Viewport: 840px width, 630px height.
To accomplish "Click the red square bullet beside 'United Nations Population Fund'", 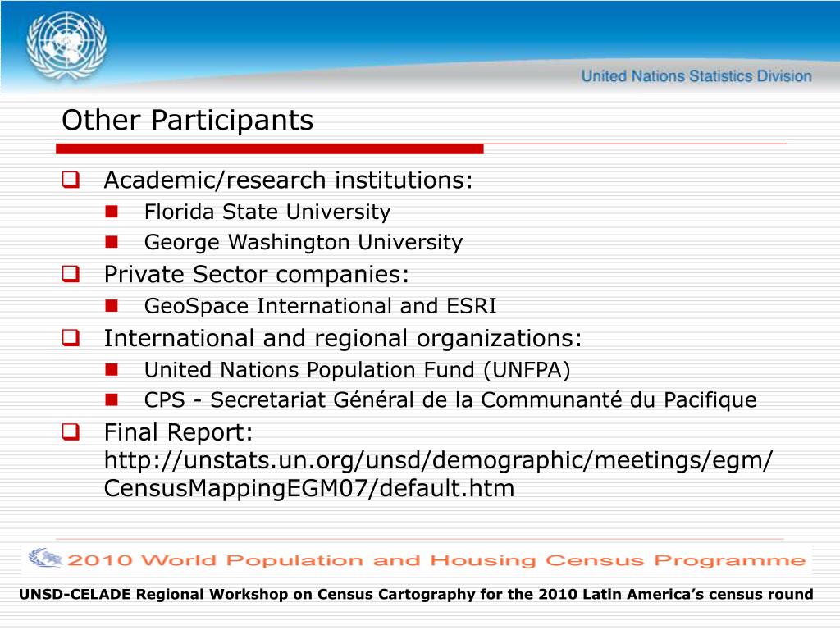I will pyautogui.click(x=112, y=370).
